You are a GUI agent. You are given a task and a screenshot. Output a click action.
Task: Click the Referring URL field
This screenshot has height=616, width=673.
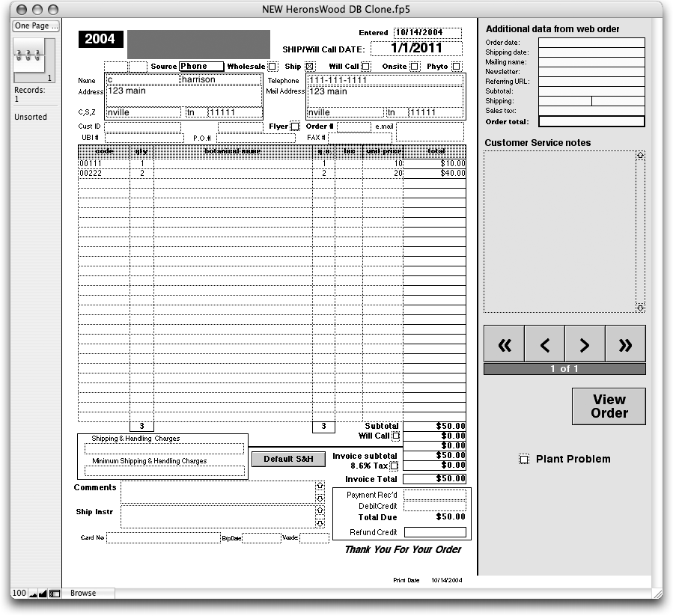pos(591,82)
